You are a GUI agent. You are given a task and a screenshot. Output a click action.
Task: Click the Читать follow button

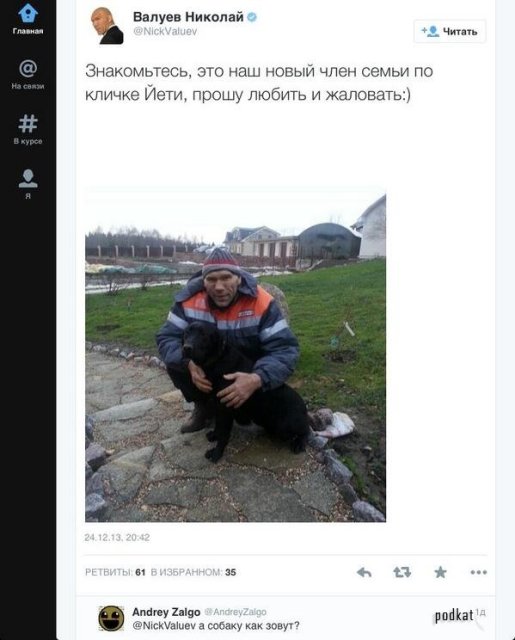pyautogui.click(x=450, y=31)
